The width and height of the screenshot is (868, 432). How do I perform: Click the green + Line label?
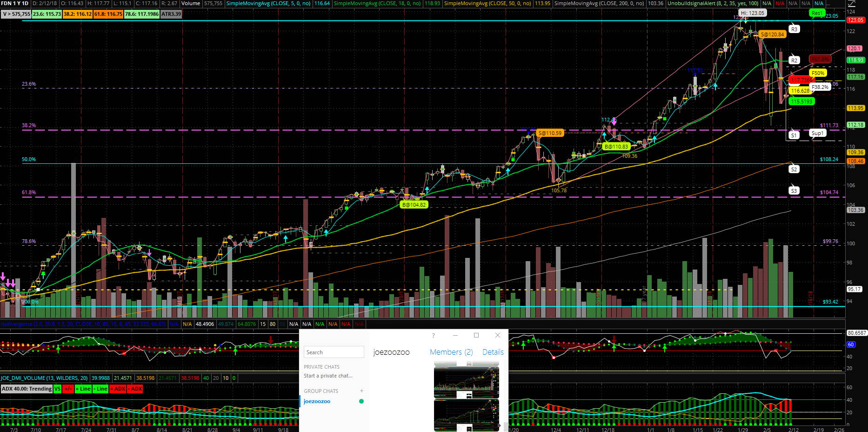(x=83, y=389)
